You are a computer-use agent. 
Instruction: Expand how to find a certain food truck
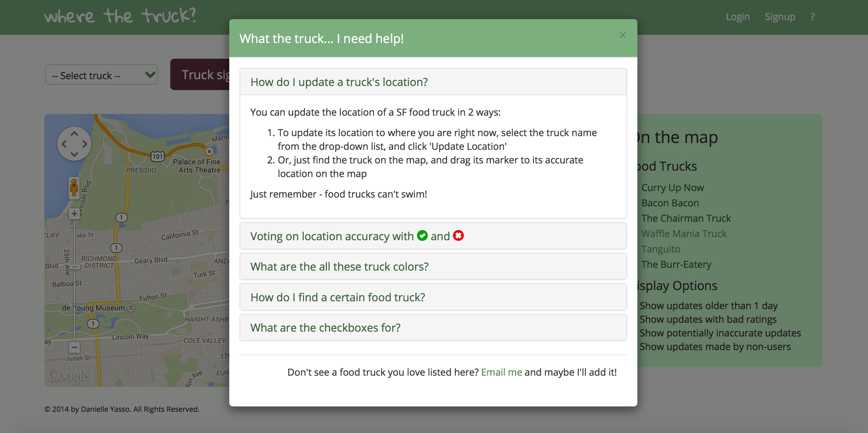338,297
